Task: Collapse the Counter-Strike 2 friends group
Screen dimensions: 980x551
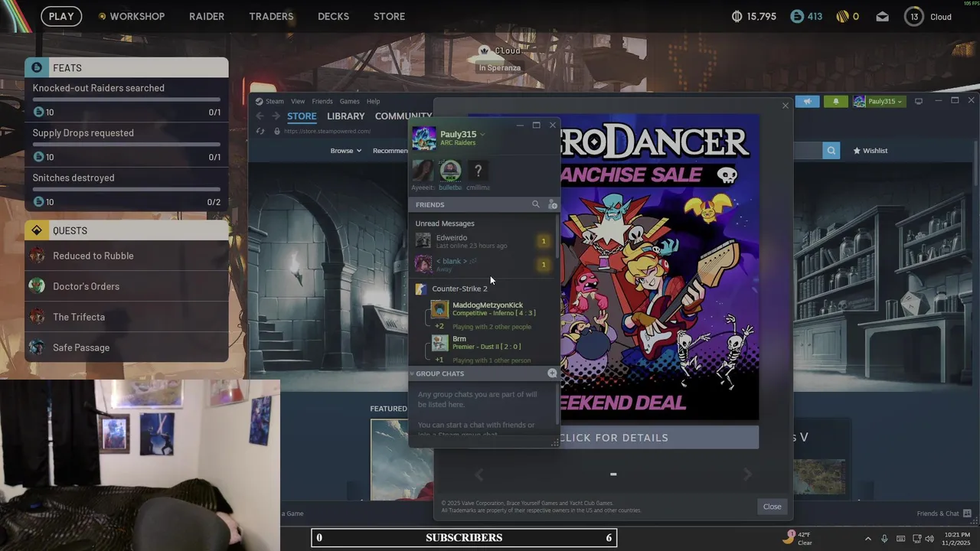Action: pos(459,289)
